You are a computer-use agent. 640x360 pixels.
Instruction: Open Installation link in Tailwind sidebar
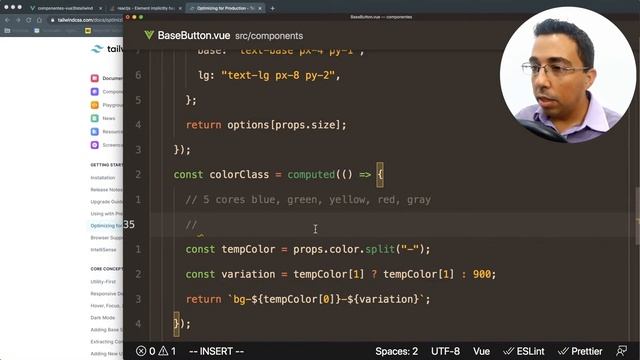103,178
